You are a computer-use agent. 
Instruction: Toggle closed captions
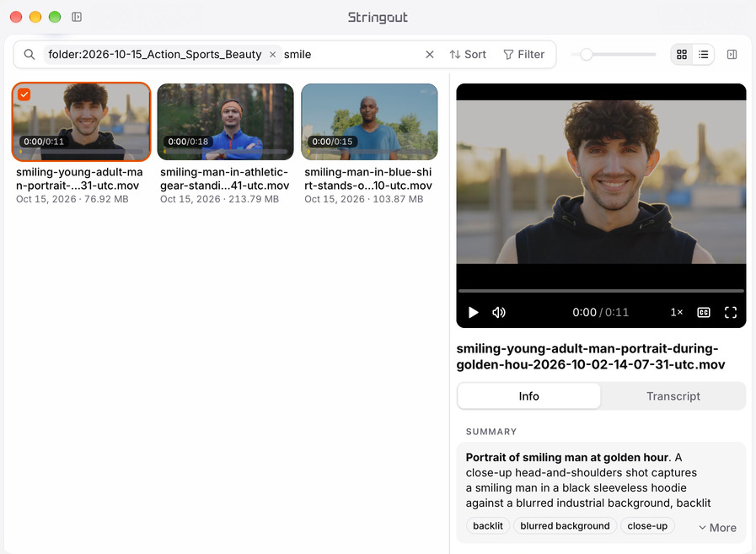point(704,312)
